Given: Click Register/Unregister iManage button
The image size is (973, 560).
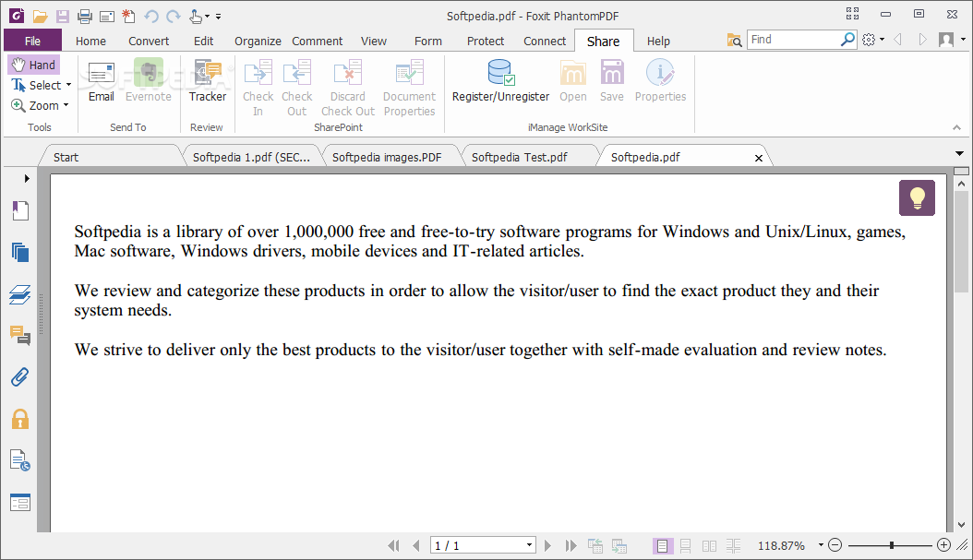Looking at the screenshot, I should pyautogui.click(x=500, y=80).
